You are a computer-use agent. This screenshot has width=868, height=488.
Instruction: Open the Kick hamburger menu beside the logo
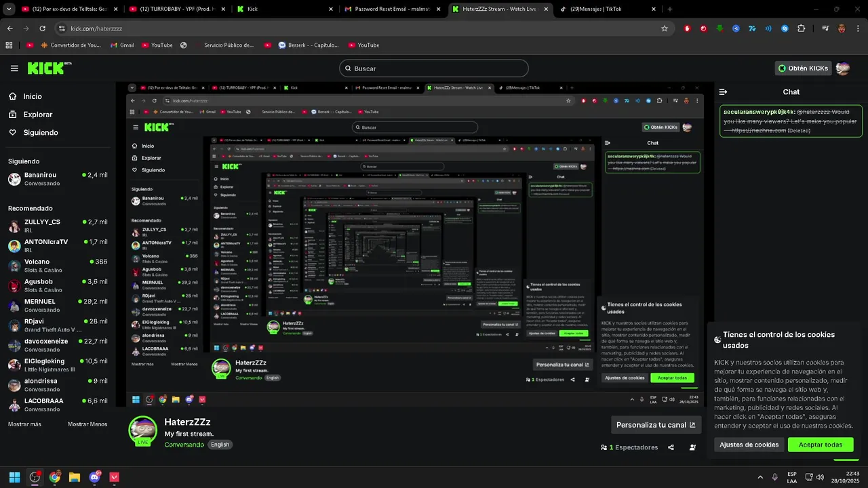point(14,68)
